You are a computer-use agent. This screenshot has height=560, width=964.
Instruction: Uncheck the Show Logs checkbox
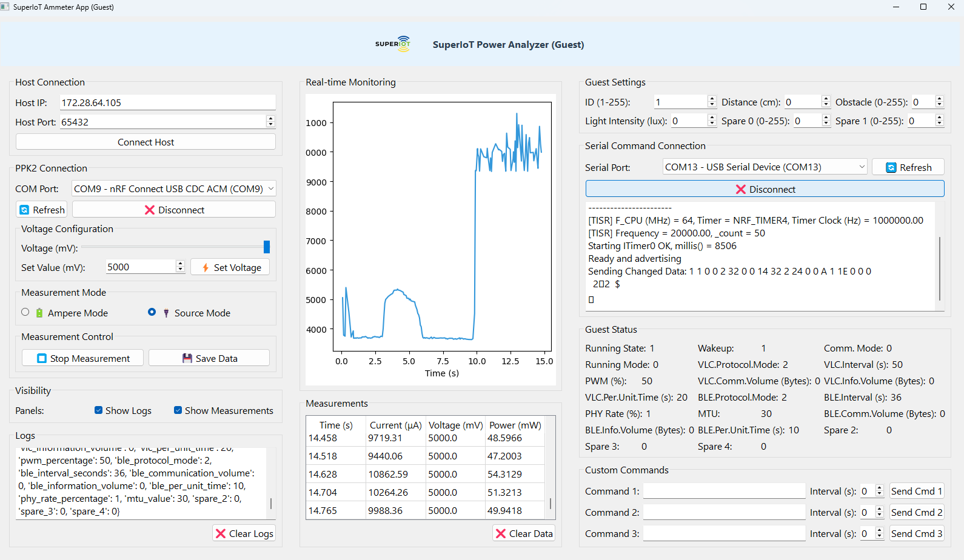point(99,410)
